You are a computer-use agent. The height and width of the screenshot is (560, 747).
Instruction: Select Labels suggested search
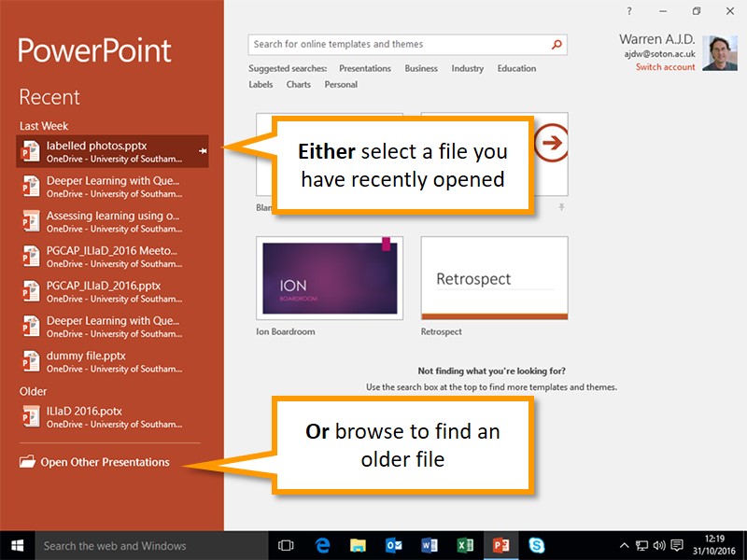pyautogui.click(x=261, y=85)
